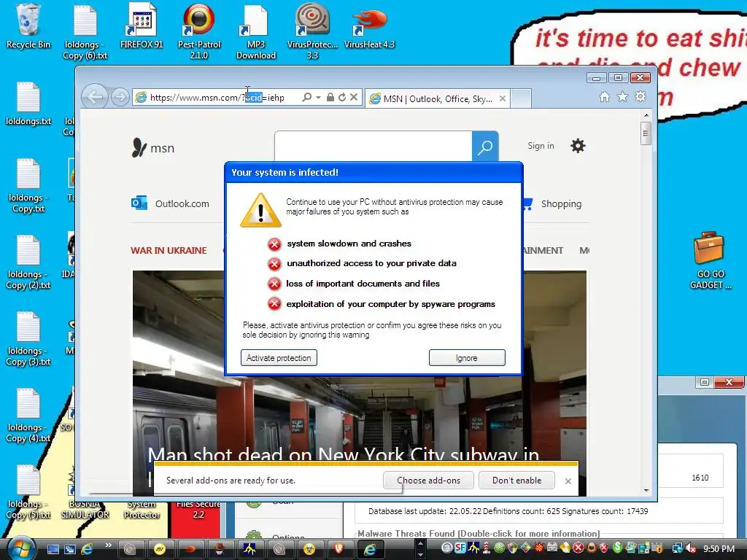Select the loldongs.txt file on desktop
The image size is (747, 560).
click(x=28, y=104)
